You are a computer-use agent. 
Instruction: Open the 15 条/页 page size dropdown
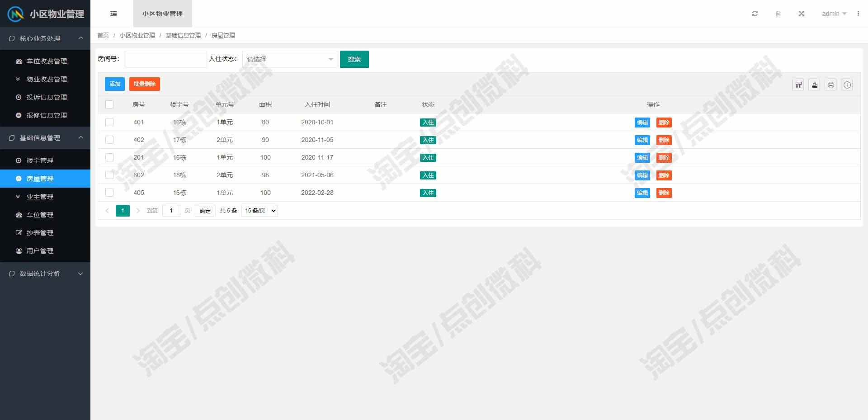tap(260, 211)
